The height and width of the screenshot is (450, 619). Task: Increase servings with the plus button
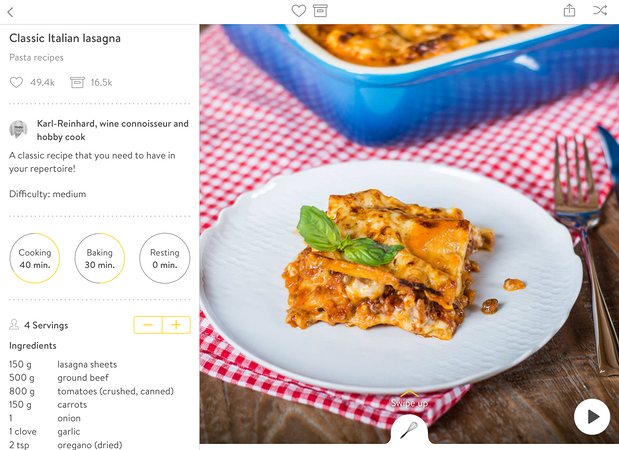(176, 325)
